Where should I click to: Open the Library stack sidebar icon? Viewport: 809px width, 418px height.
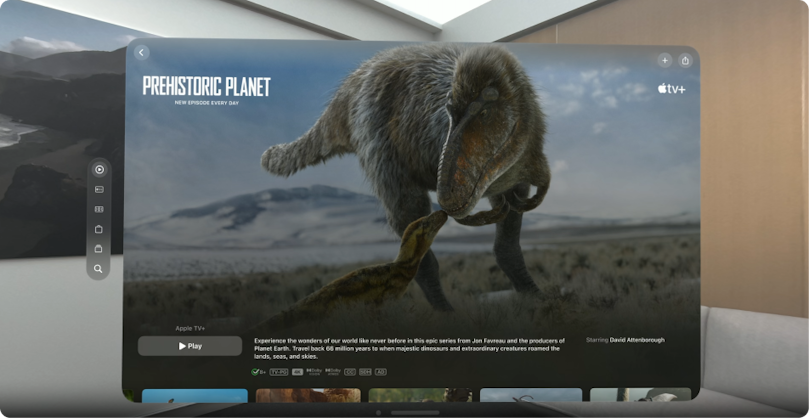pyautogui.click(x=99, y=249)
